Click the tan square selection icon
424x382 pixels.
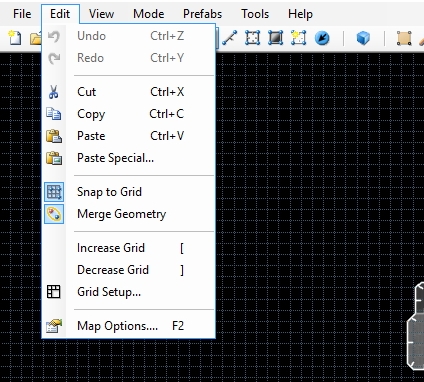pos(404,38)
